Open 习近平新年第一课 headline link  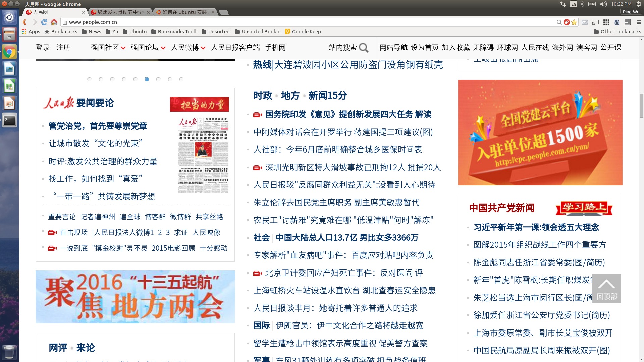[x=536, y=227]
